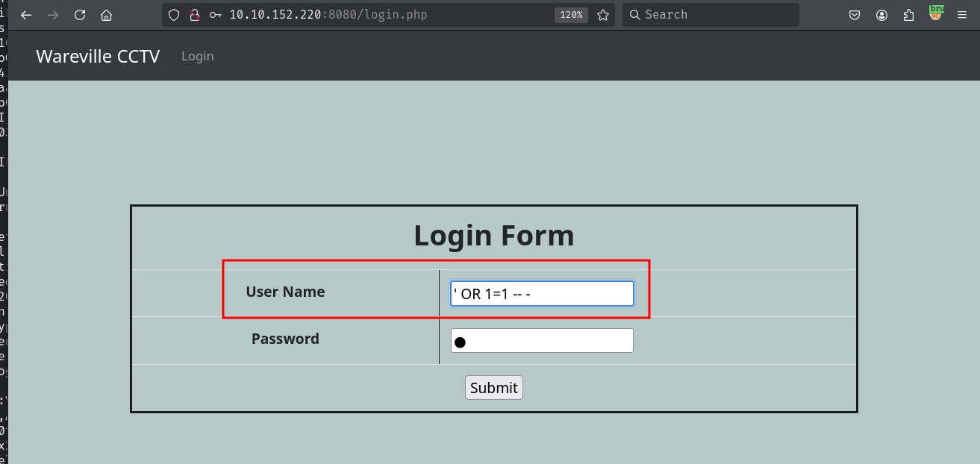The height and width of the screenshot is (464, 980).
Task: Reload the current page
Action: point(80,15)
